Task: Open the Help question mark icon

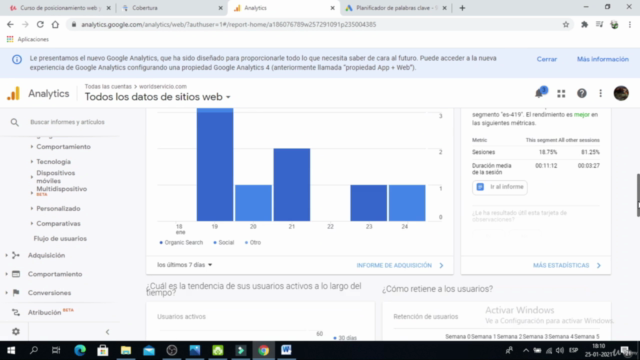Action: (582, 93)
